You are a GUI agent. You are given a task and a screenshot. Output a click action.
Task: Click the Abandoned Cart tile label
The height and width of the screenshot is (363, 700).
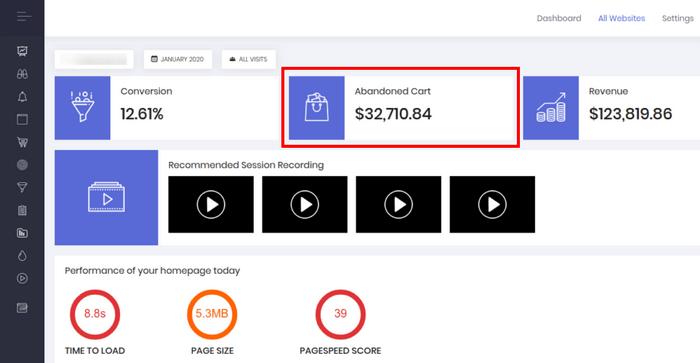[392, 92]
